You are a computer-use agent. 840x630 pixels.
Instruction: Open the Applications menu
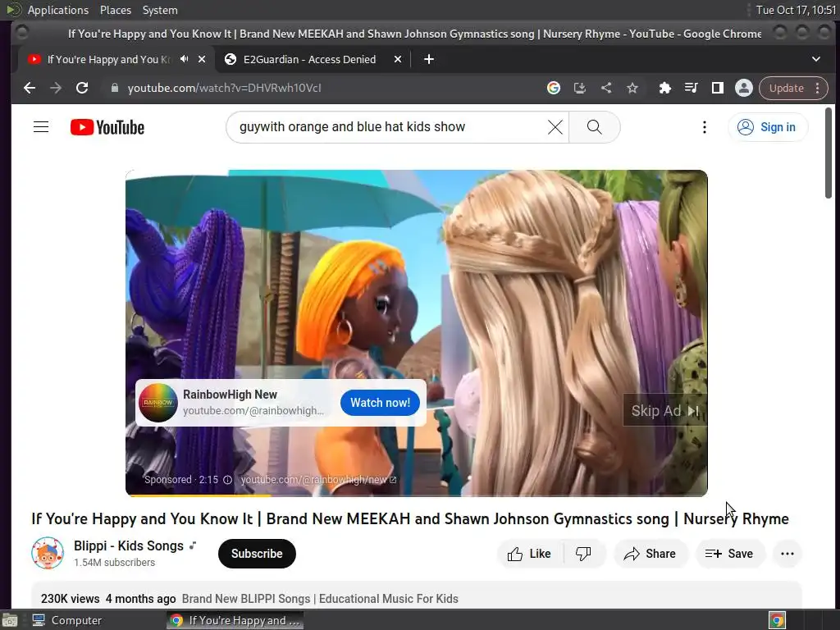58,10
